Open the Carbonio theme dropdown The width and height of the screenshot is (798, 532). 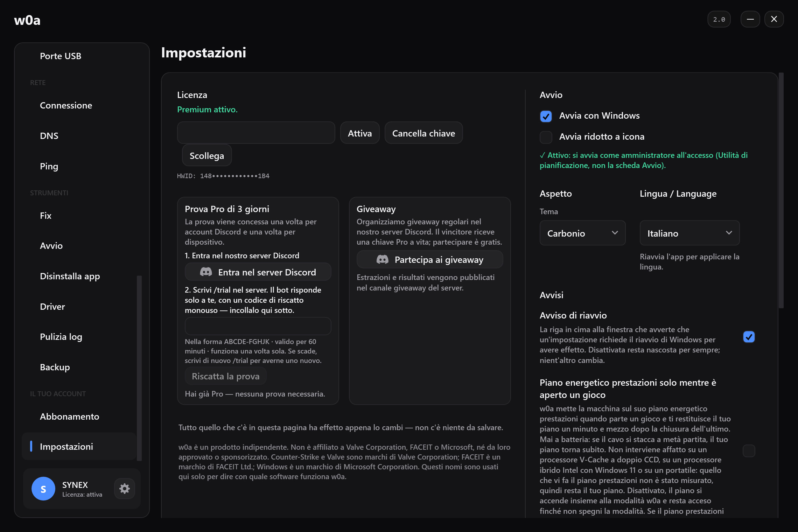[x=582, y=233]
